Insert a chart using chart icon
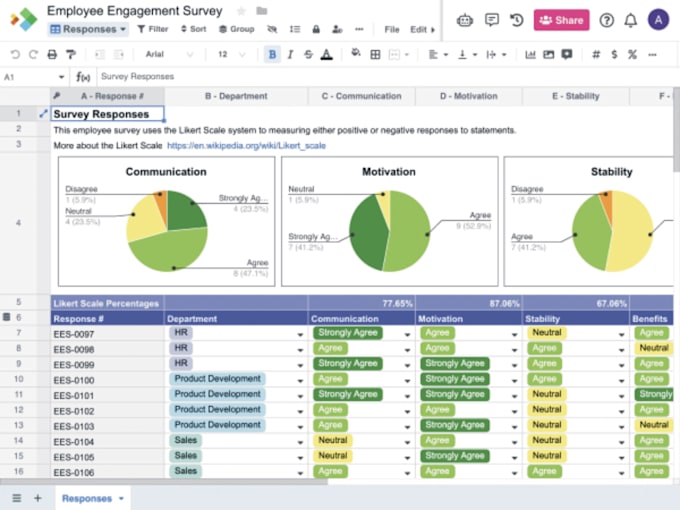This screenshot has width=680, height=510. tap(530, 54)
